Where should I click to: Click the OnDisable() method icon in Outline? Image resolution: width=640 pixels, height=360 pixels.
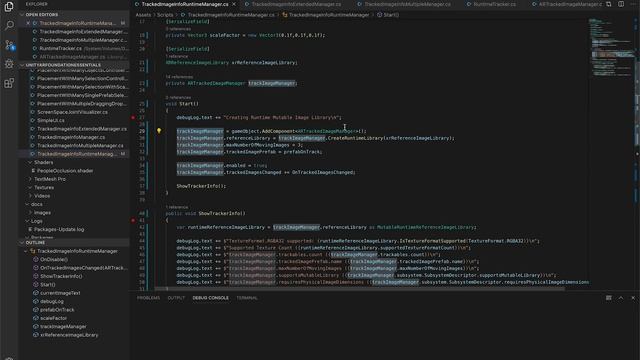[x=36, y=259]
